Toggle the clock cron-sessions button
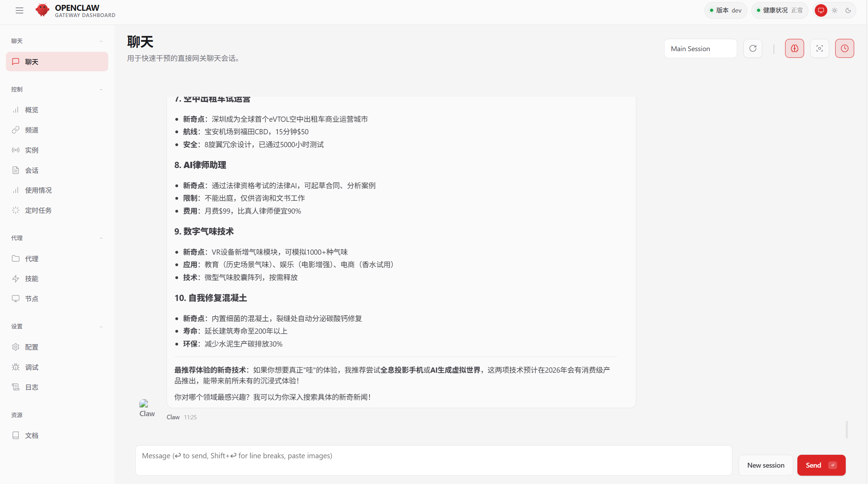868x484 pixels. point(844,48)
